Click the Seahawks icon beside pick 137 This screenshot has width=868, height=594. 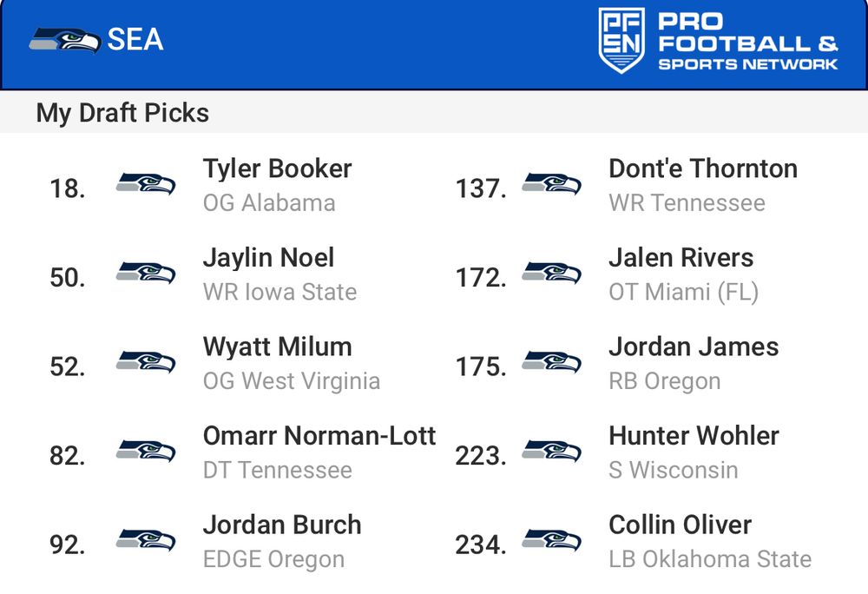(x=551, y=184)
